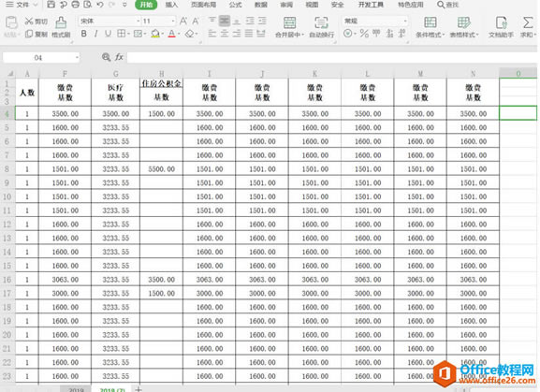The height and width of the screenshot is (392, 540).
Task: Click the cut scissors icon
Action: tap(29, 22)
